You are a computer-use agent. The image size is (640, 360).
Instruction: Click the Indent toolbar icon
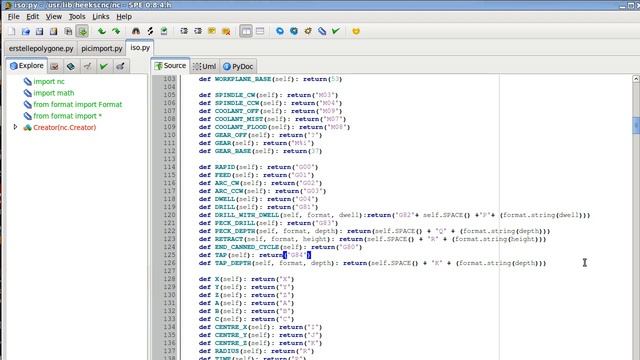click(184, 31)
